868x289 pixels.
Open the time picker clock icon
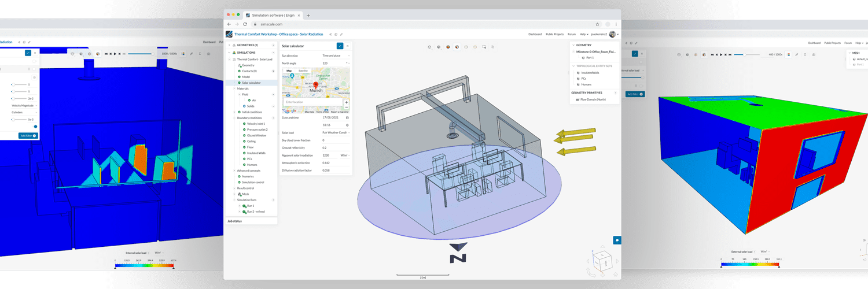pos(347,125)
